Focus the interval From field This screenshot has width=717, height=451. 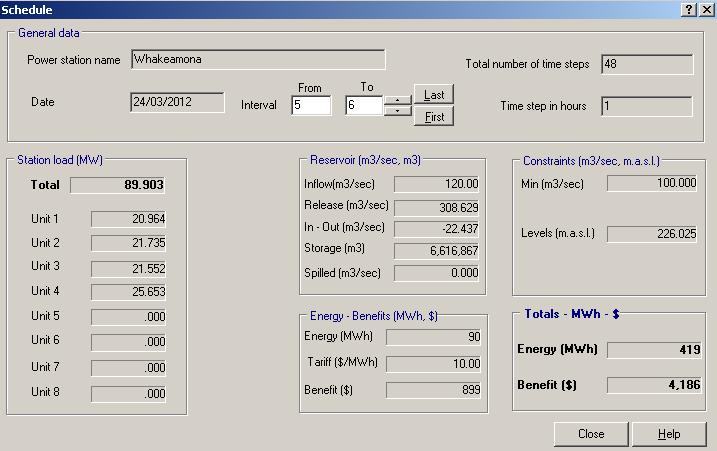(311, 105)
